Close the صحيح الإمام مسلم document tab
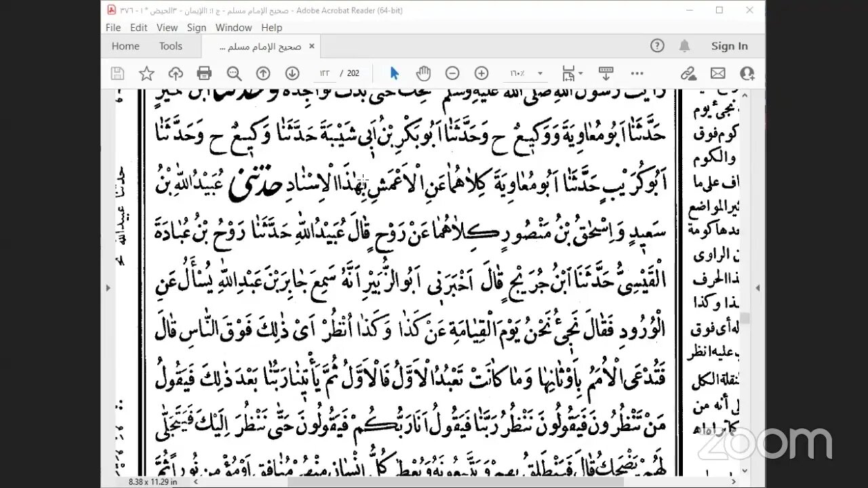868x488 pixels. point(312,46)
